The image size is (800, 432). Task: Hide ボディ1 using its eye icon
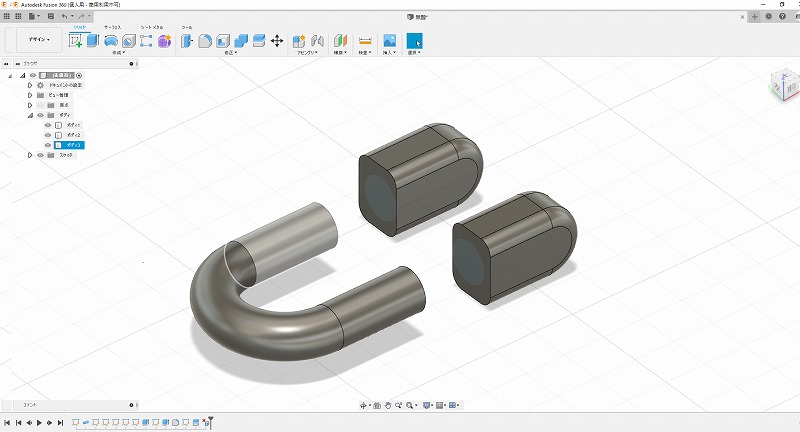point(47,125)
